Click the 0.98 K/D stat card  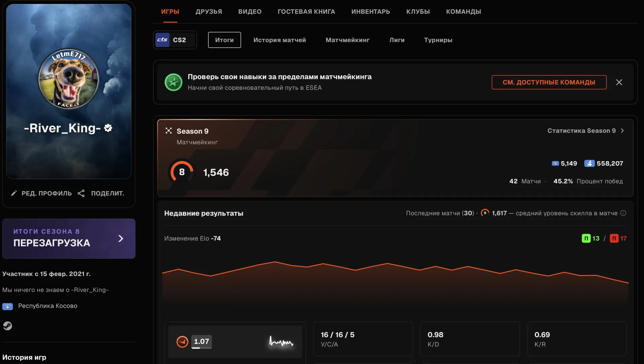pyautogui.click(x=470, y=339)
